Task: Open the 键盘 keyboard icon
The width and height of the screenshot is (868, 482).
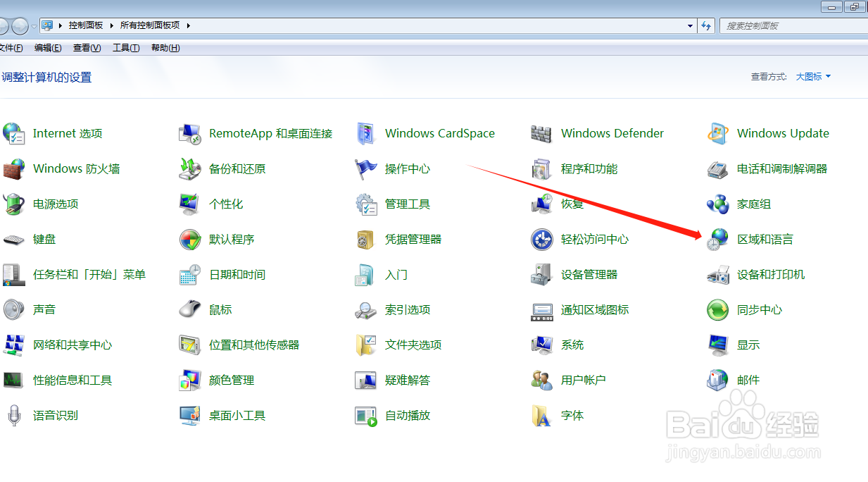Action: coord(13,239)
